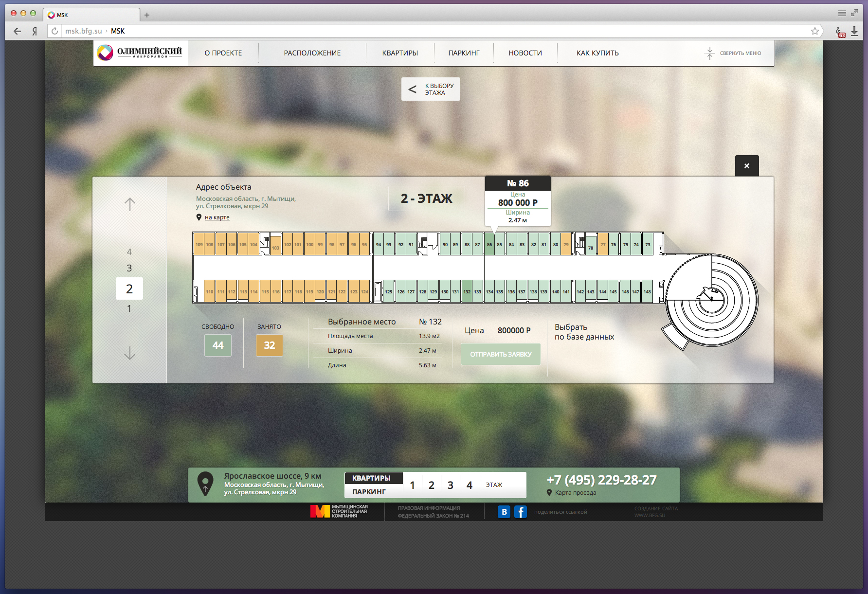This screenshot has width=868, height=594.
Task: Open a new browser tab
Action: (x=147, y=15)
